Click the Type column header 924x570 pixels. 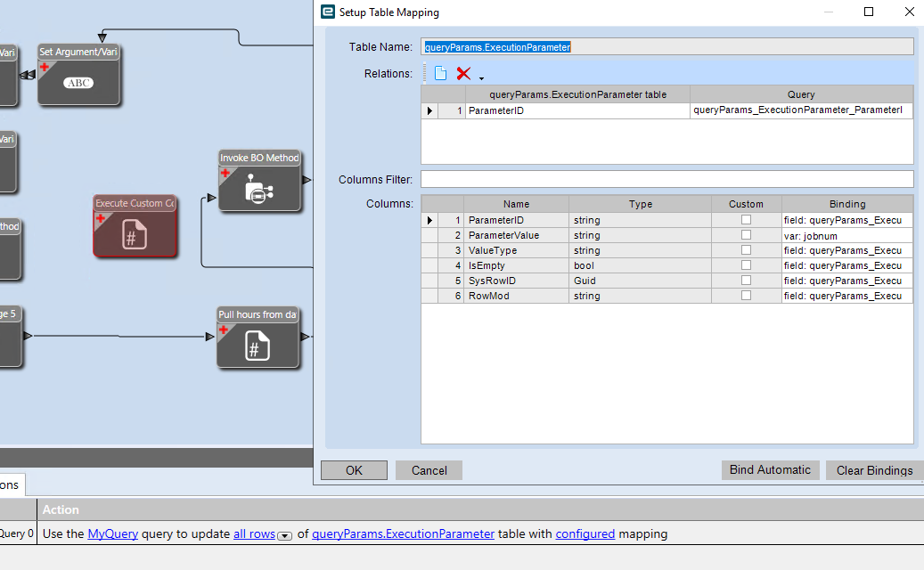click(640, 204)
